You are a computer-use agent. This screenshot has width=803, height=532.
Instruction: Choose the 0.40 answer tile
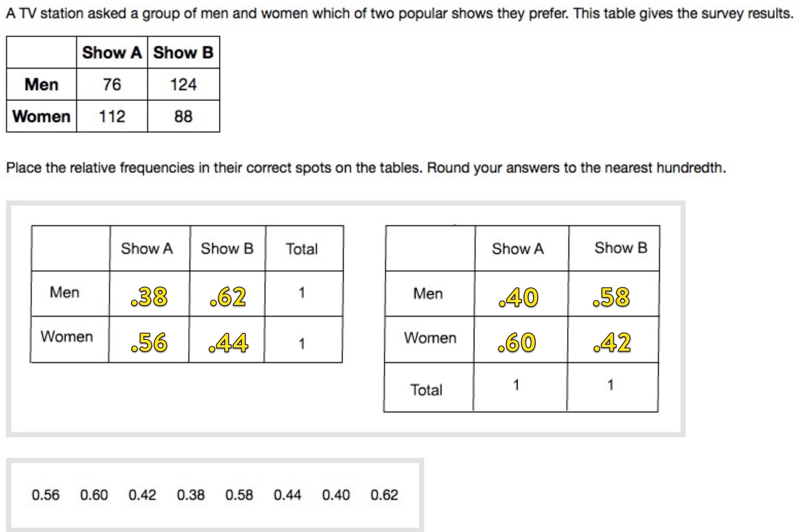point(336,495)
